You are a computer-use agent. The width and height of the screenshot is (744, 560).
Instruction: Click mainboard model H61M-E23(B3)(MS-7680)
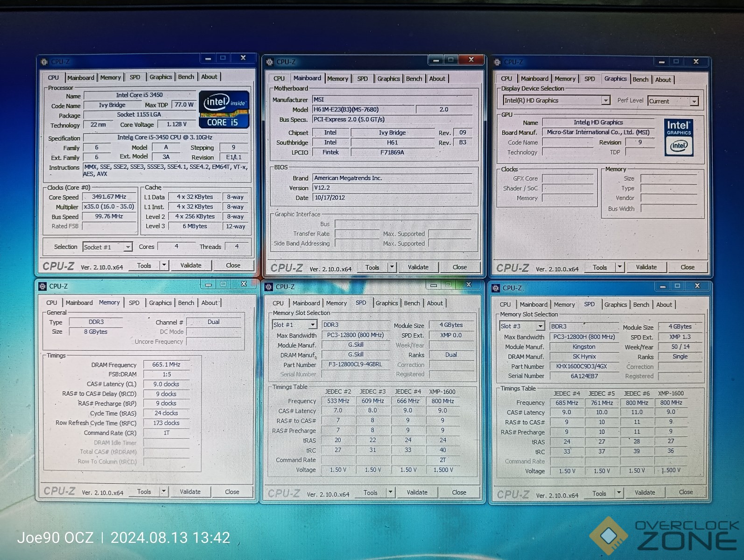point(363,110)
